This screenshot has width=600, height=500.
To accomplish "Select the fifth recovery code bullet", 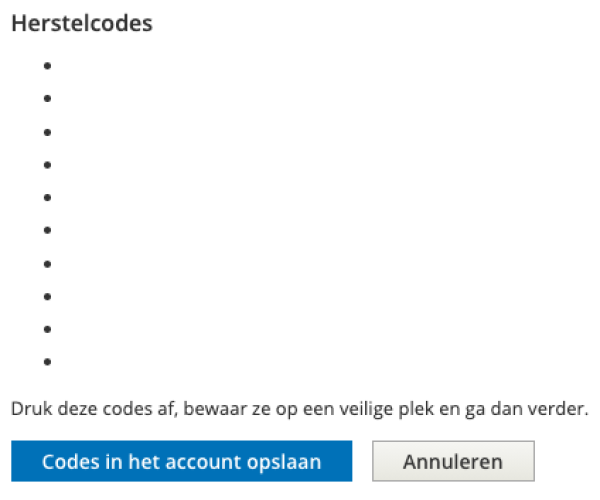I will tap(47, 198).
